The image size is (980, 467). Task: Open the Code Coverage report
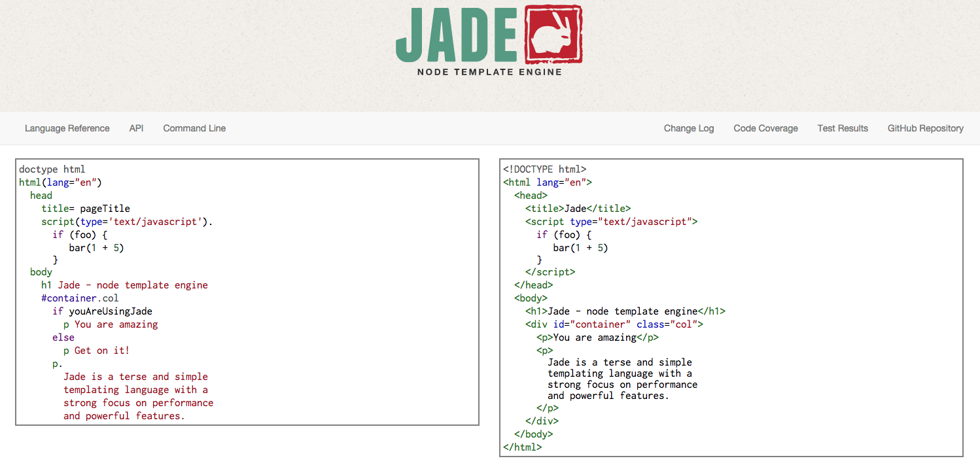point(765,128)
